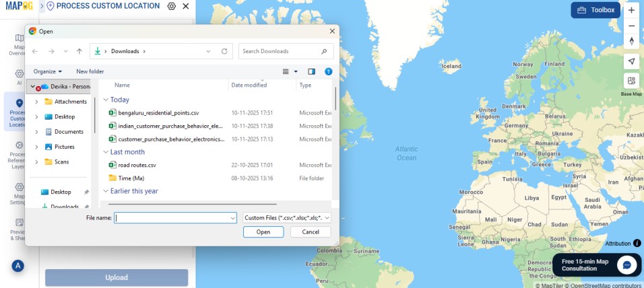
Task: Click the locate me arrow icon
Action: click(x=631, y=61)
